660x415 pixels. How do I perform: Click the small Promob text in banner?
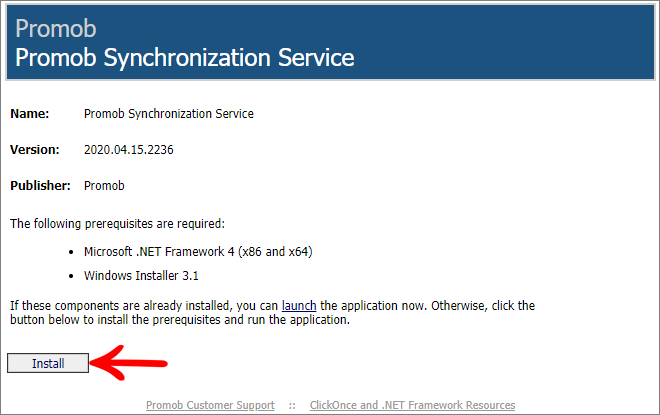pos(56,29)
